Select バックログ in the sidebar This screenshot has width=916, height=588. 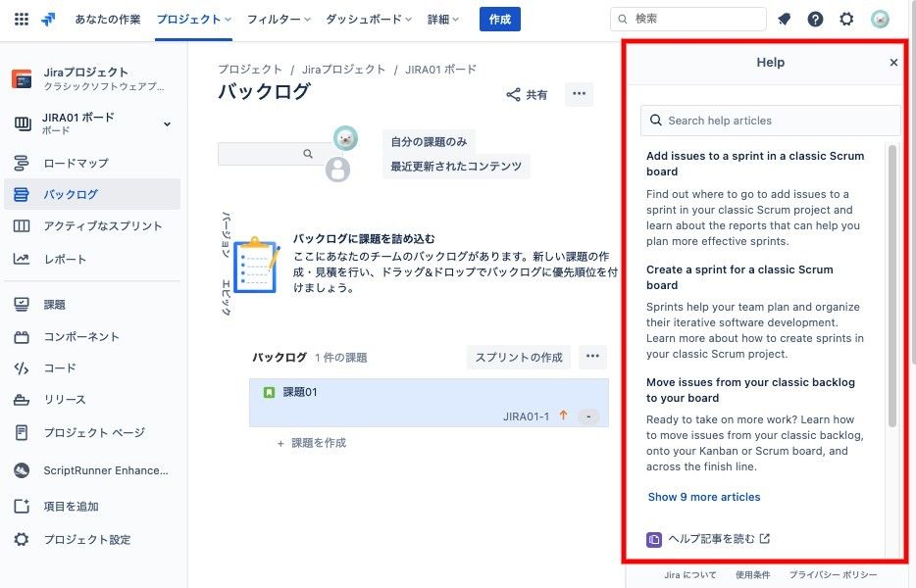point(92,194)
